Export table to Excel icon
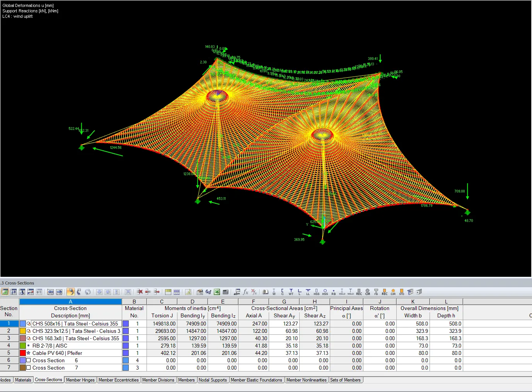 (217, 292)
